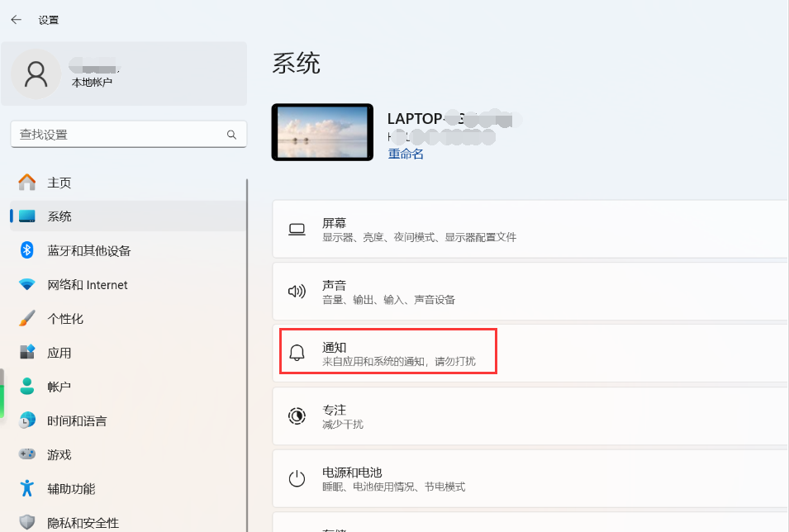Click the back arrow in the title bar

coord(16,19)
